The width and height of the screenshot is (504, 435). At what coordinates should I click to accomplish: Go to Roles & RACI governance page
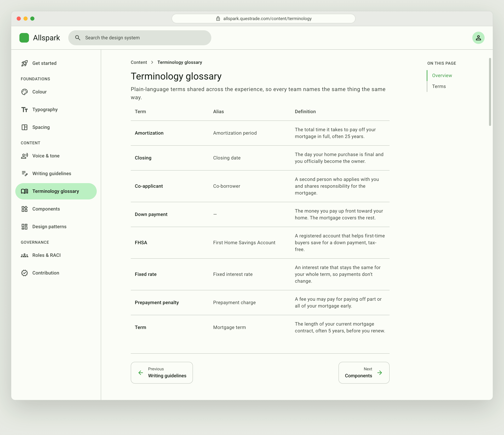coord(56,255)
